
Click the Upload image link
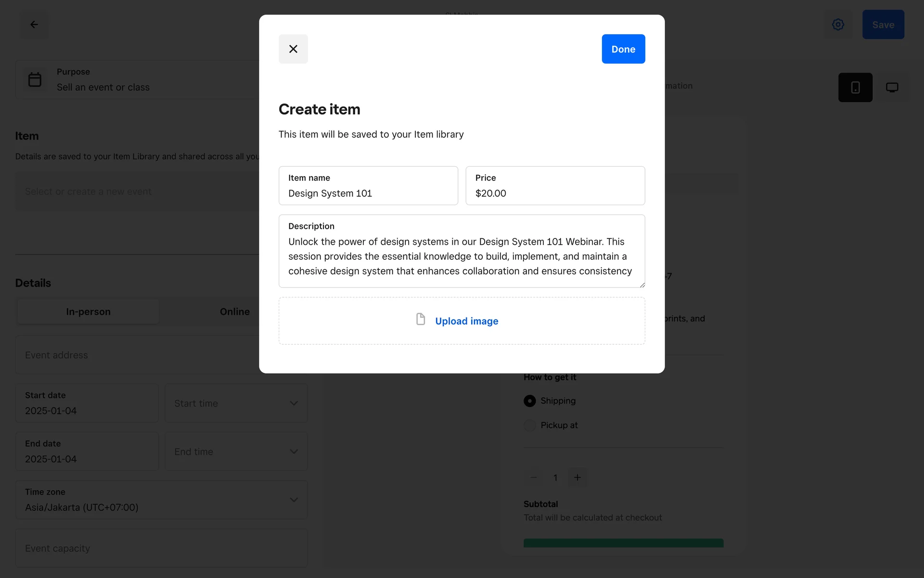pos(466,321)
